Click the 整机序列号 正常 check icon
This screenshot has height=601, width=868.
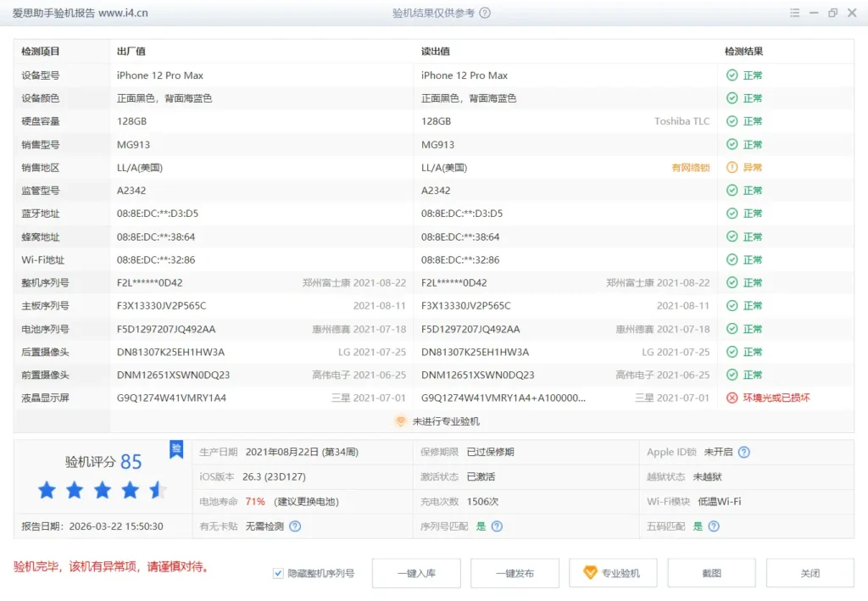point(732,282)
